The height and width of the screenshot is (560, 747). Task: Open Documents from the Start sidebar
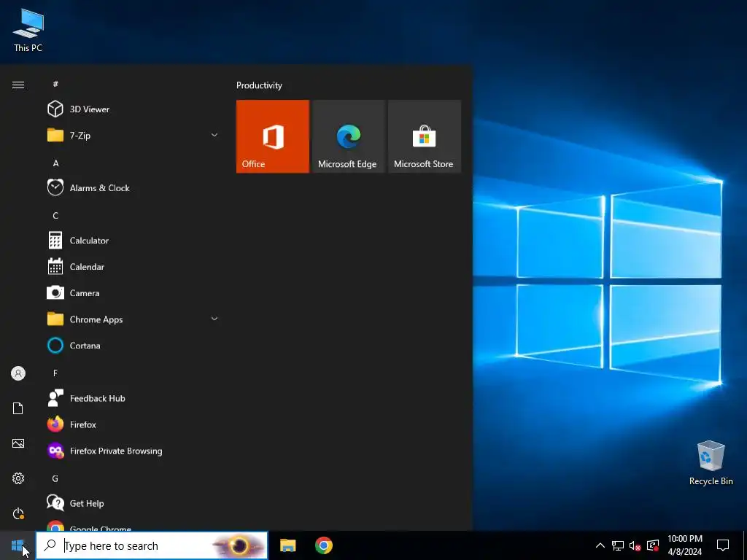tap(18, 408)
